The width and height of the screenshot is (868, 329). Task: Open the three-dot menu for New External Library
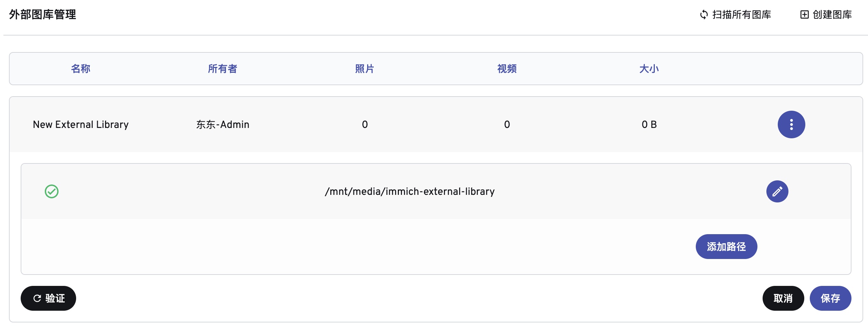pos(791,124)
